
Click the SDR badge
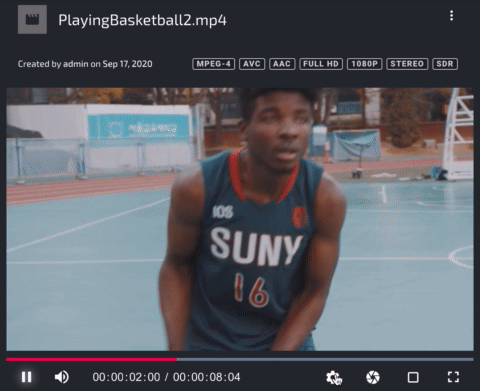(x=445, y=64)
